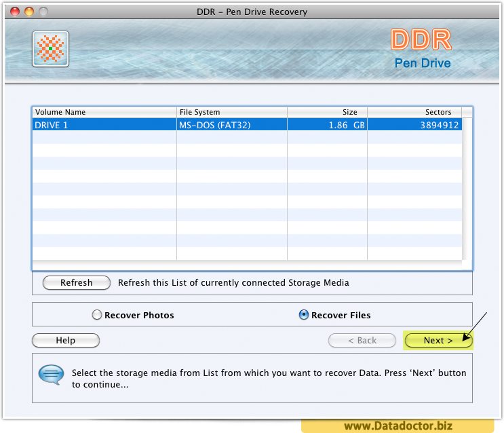Click the disabled < Back button

point(362,340)
